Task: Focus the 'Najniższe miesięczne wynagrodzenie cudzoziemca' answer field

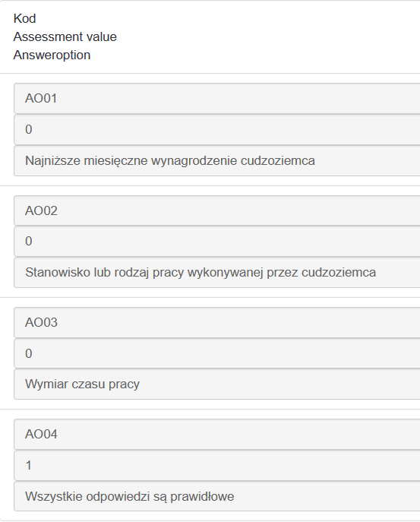Action: point(217,161)
